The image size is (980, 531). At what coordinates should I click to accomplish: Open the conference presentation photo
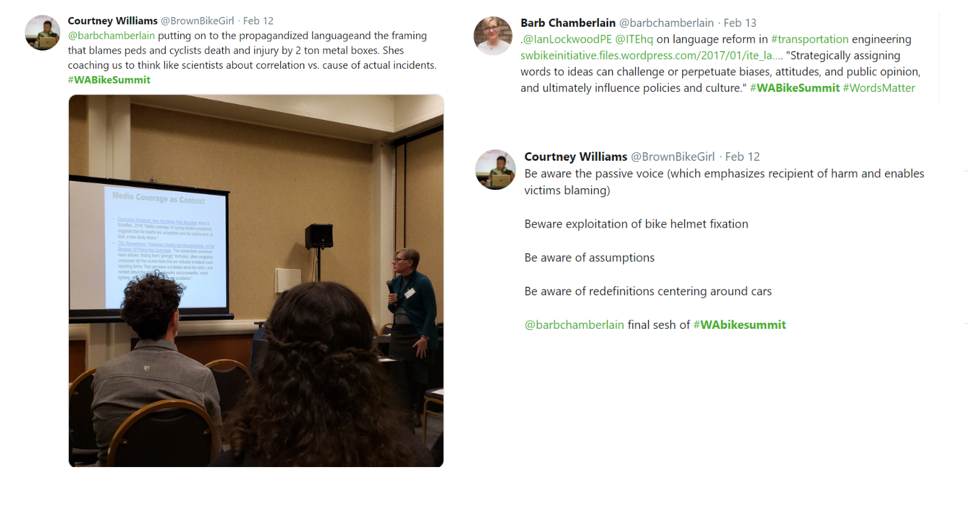tap(256, 281)
